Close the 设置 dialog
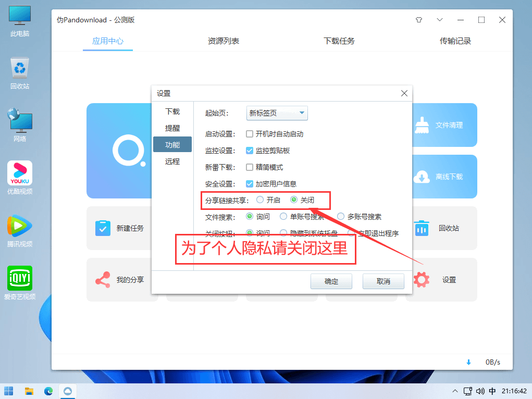 tap(404, 93)
